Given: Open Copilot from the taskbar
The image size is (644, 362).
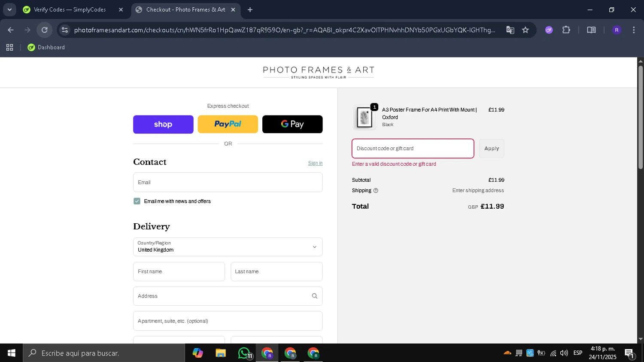Looking at the screenshot, I should (197, 353).
